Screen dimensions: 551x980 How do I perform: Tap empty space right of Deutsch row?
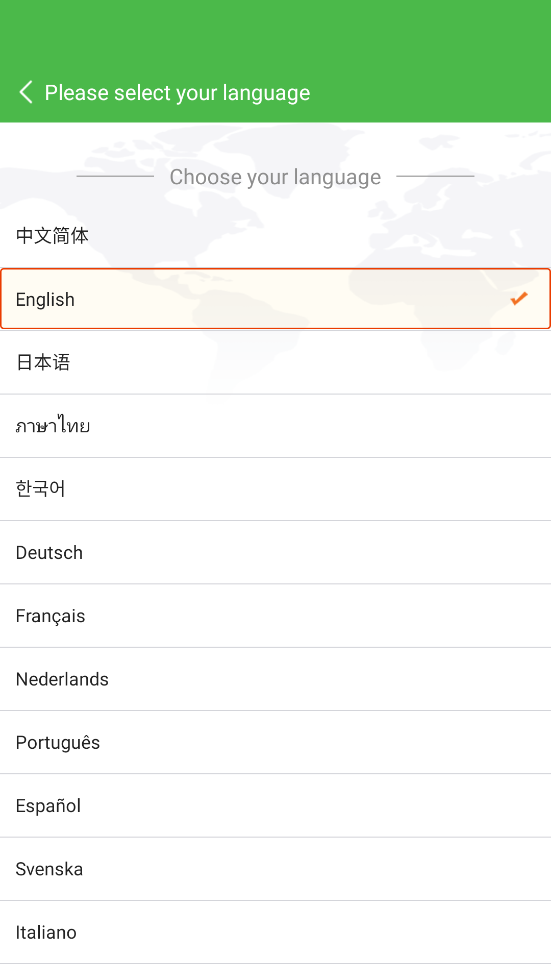(x=357, y=553)
